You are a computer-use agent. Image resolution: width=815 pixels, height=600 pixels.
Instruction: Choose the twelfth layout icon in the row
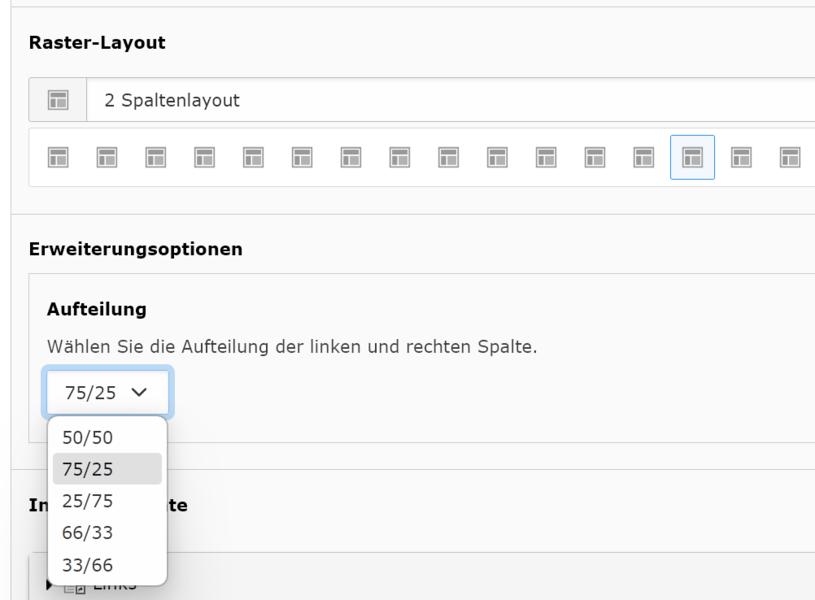[595, 157]
